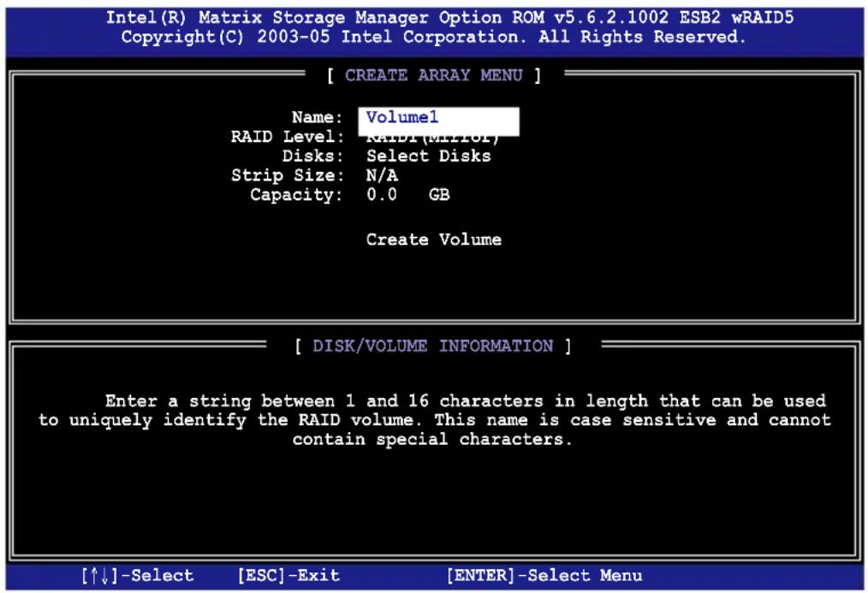The width and height of the screenshot is (868, 593).
Task: Click the Strip Size: label
Action: point(288,176)
